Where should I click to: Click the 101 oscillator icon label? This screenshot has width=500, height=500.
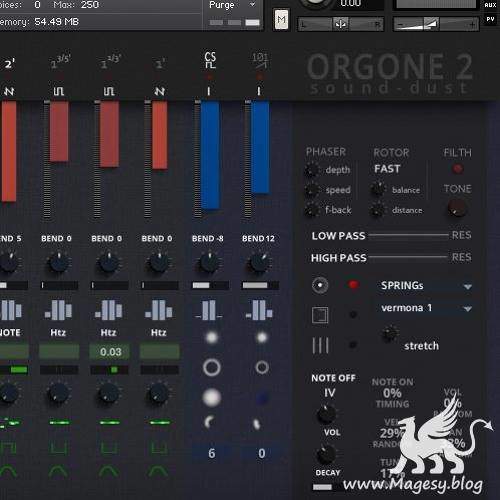(x=260, y=60)
